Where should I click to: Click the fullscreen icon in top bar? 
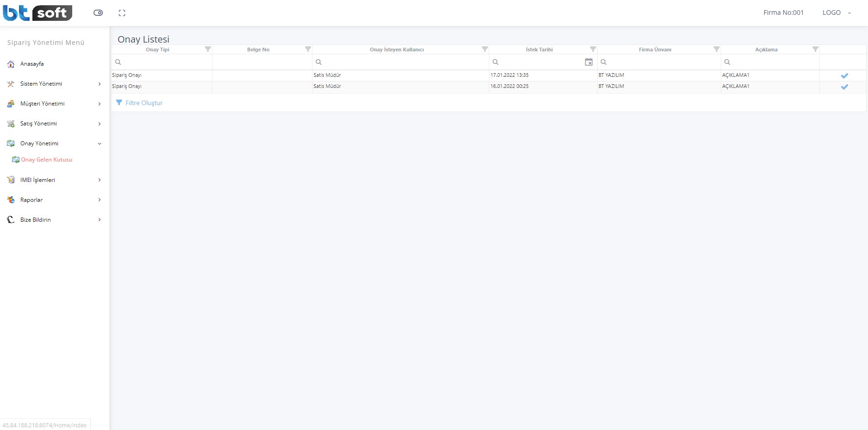122,13
